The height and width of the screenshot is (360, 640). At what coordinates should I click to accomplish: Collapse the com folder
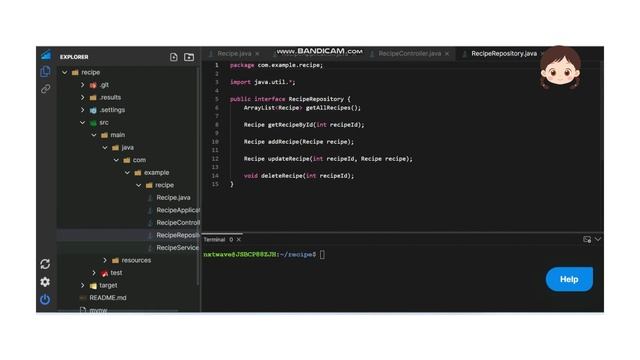click(x=116, y=160)
